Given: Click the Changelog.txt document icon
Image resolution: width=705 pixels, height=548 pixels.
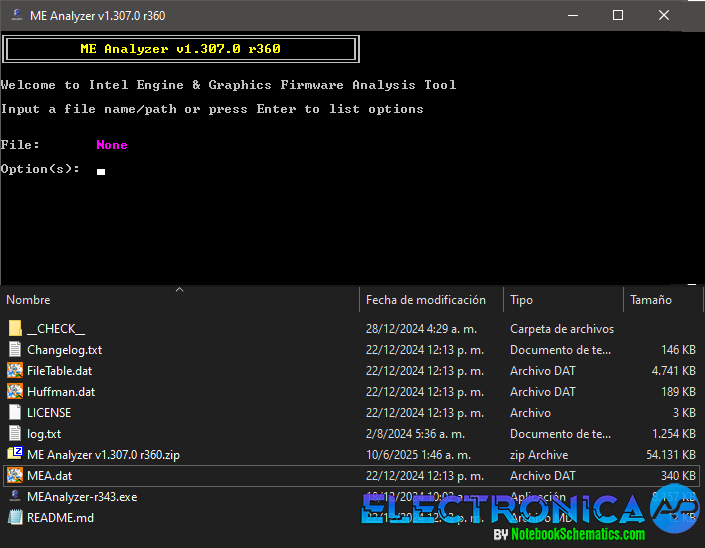Looking at the screenshot, I should [15, 350].
